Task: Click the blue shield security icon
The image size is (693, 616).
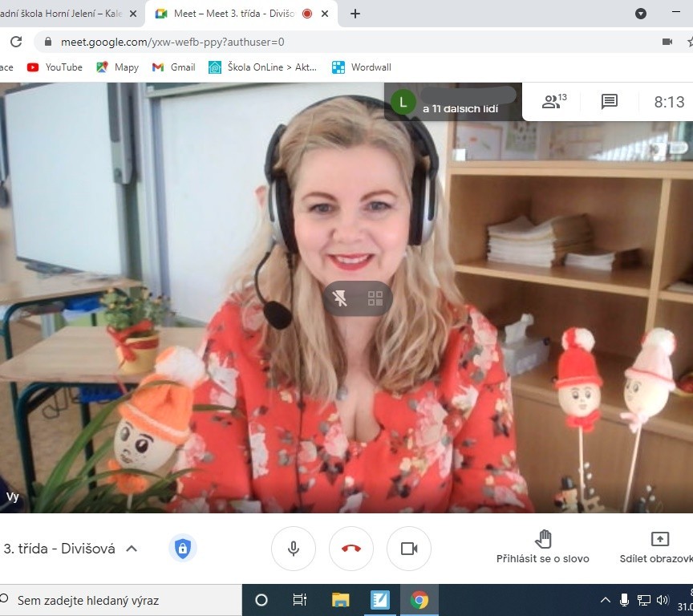Action: pyautogui.click(x=182, y=549)
